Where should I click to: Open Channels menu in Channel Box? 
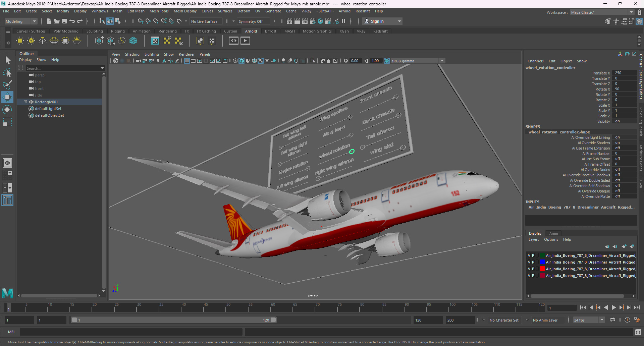[x=535, y=61]
